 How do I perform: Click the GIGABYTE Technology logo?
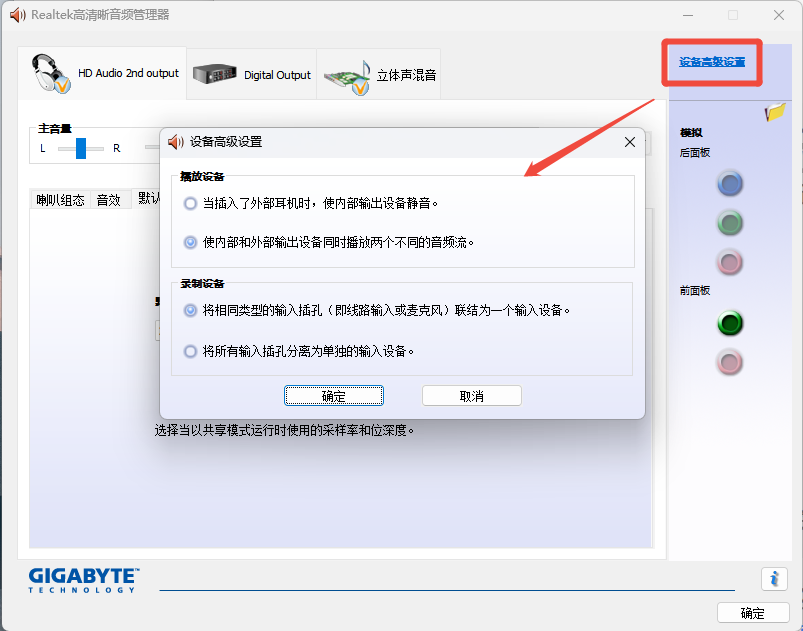pos(84,580)
